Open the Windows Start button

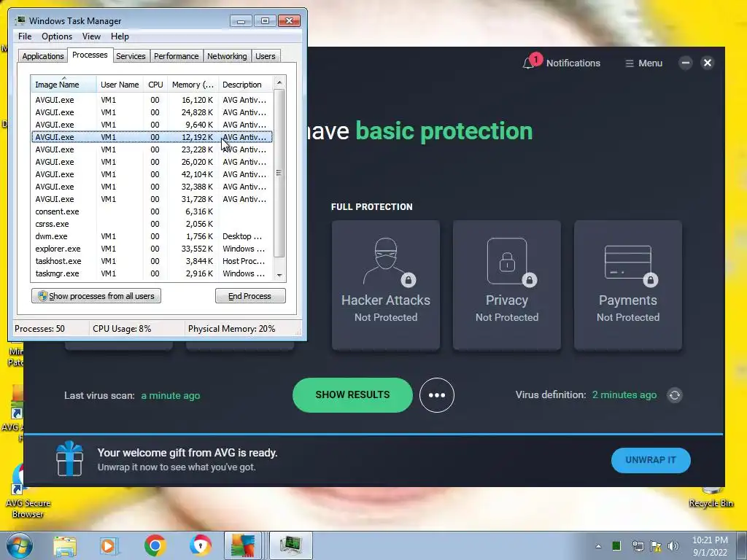(x=19, y=545)
